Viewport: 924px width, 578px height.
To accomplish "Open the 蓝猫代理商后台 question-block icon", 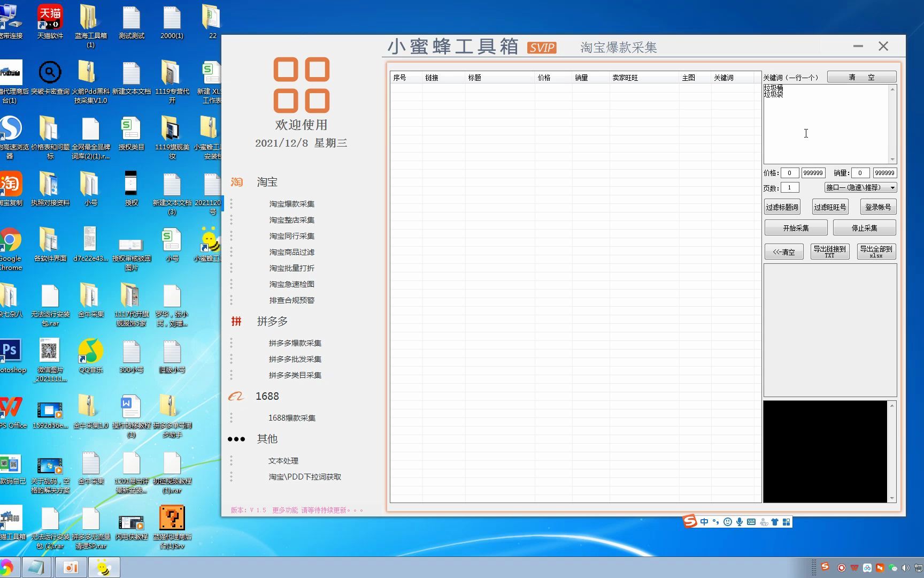I will (x=172, y=527).
